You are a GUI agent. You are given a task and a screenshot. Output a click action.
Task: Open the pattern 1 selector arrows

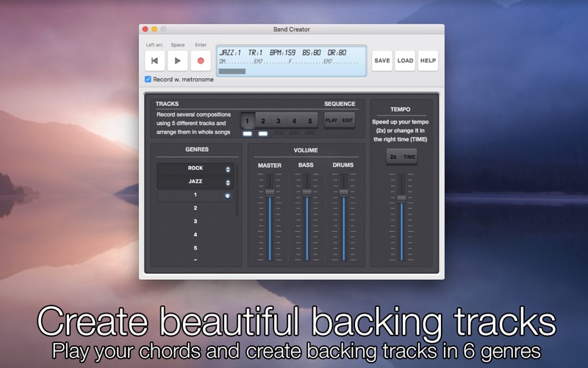(x=227, y=196)
